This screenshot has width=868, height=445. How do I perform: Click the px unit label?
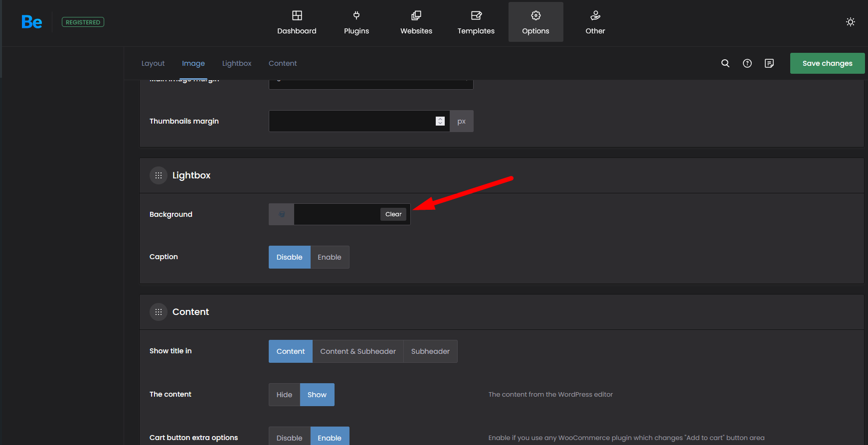(462, 121)
